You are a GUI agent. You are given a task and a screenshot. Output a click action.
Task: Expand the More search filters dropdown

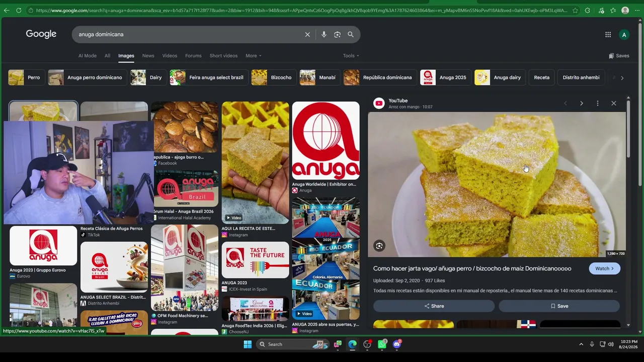(254, 56)
